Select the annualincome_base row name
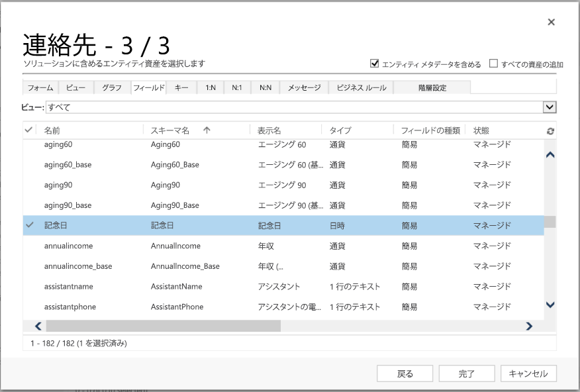This screenshot has height=392, width=580. click(78, 266)
